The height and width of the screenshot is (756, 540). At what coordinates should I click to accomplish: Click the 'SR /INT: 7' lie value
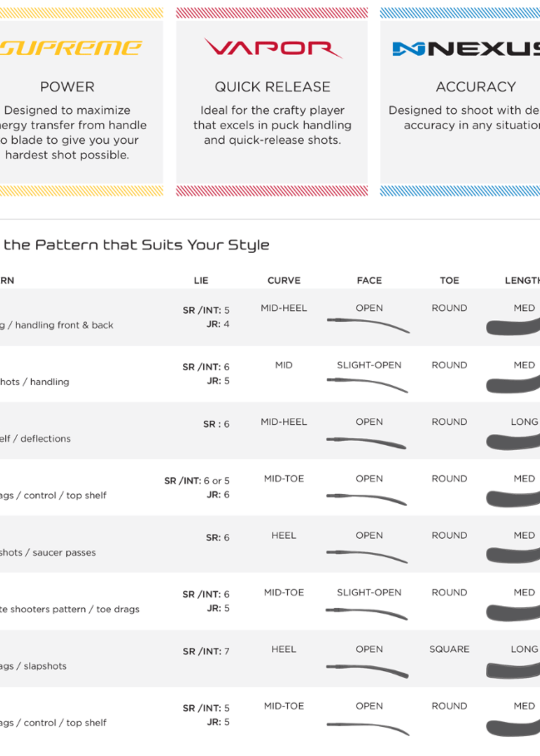click(x=206, y=651)
